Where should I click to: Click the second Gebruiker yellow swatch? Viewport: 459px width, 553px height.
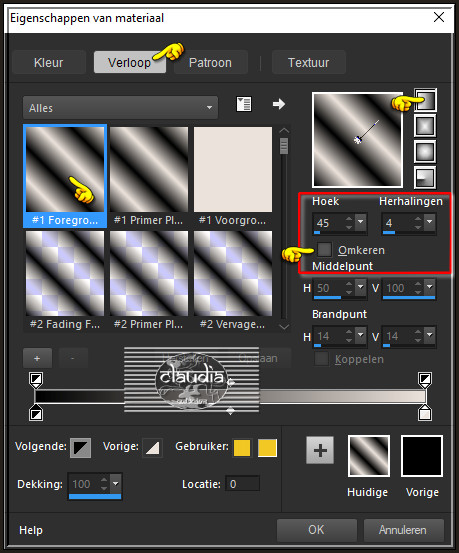click(267, 448)
